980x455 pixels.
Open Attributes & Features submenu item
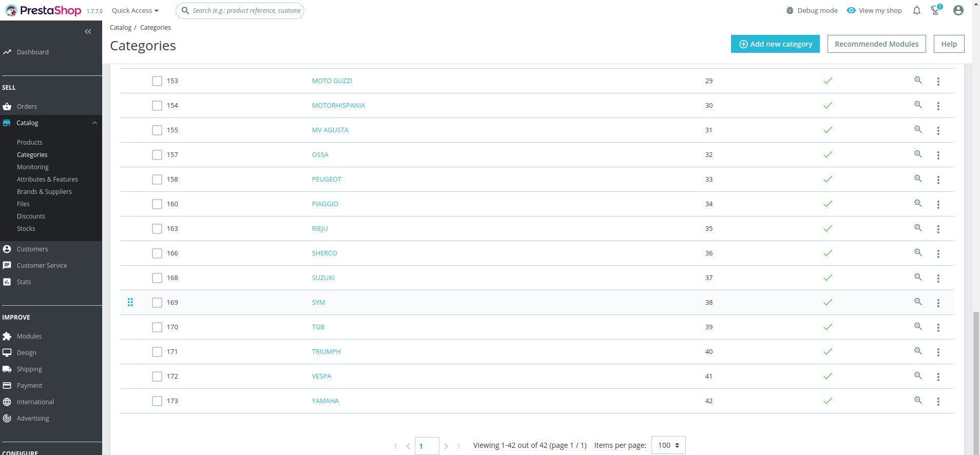tap(47, 179)
